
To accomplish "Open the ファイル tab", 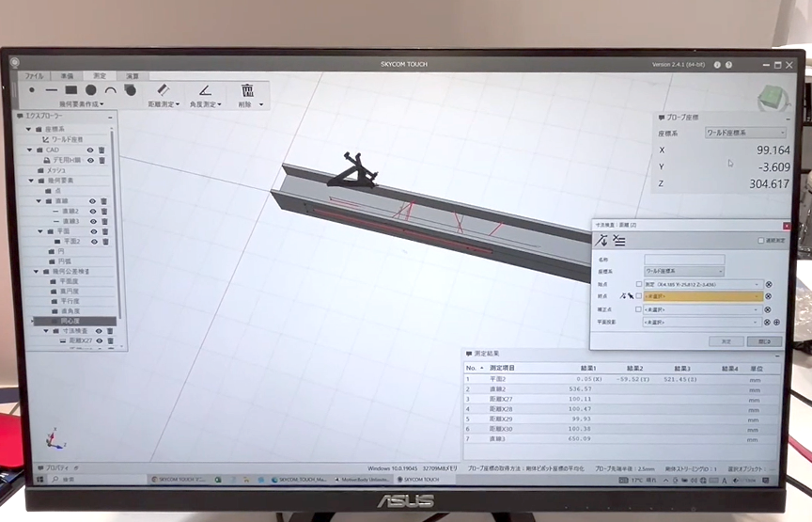I will [35, 76].
